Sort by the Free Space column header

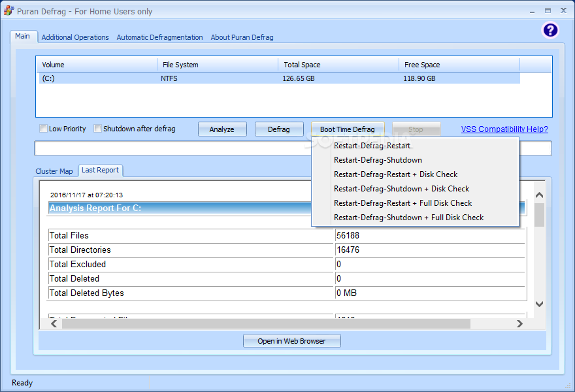pyautogui.click(x=459, y=65)
